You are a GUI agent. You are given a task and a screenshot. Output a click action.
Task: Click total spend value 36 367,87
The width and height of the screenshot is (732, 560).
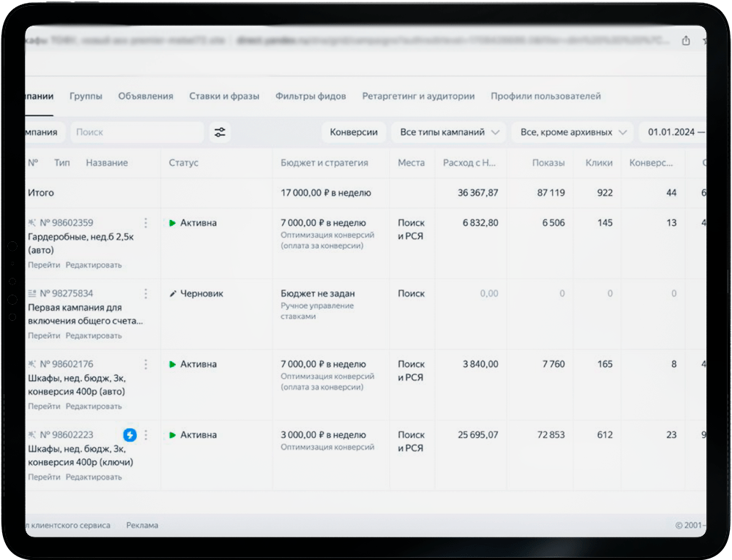pos(478,193)
